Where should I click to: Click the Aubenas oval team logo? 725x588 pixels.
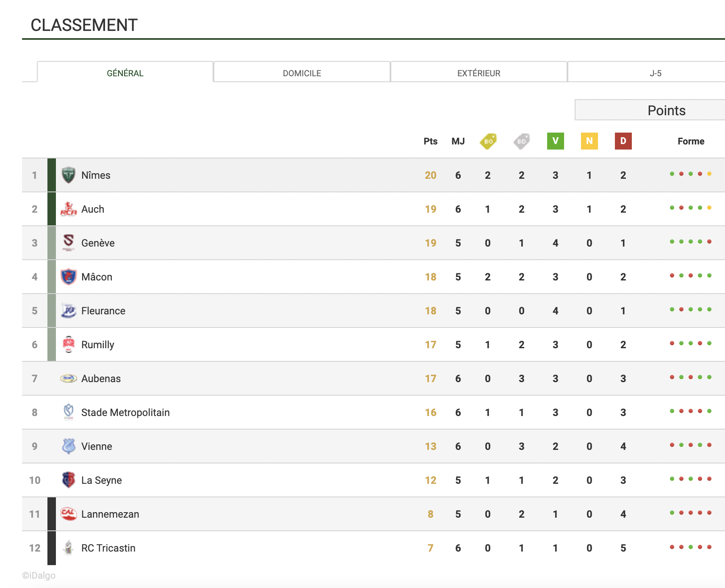(68, 378)
